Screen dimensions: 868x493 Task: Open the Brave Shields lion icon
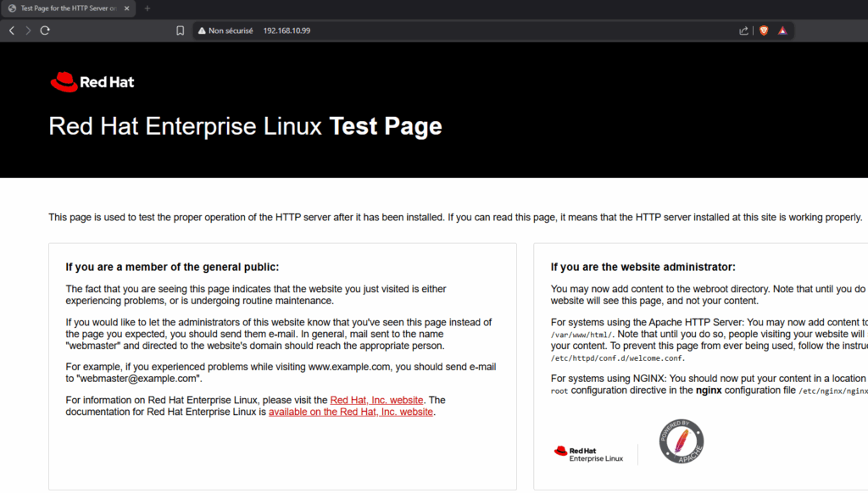coord(763,30)
